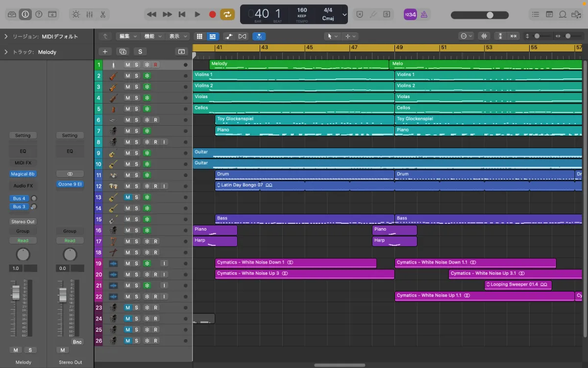Screen dimensions: 588x368
Task: Toggle the metronome click icon
Action: [x=424, y=15]
